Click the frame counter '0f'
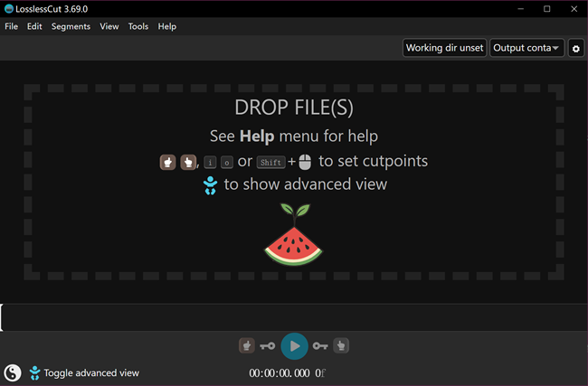This screenshot has width=588, height=386. [320, 373]
